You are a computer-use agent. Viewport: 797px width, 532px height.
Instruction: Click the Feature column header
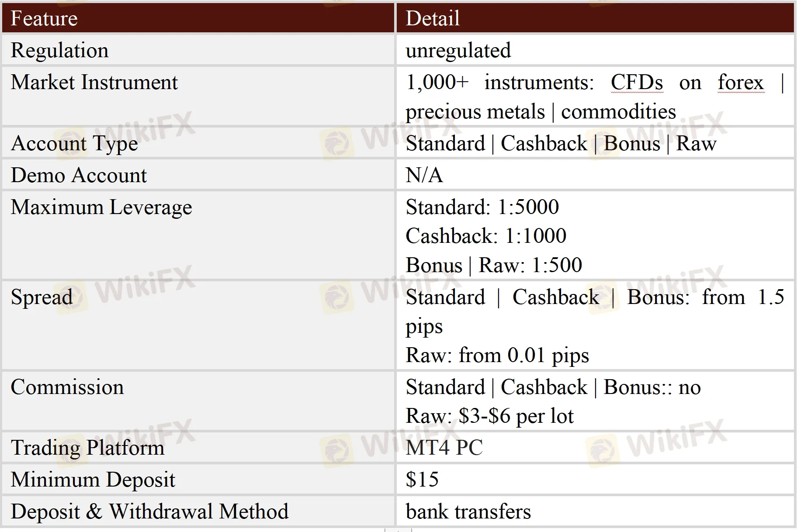[x=44, y=18]
